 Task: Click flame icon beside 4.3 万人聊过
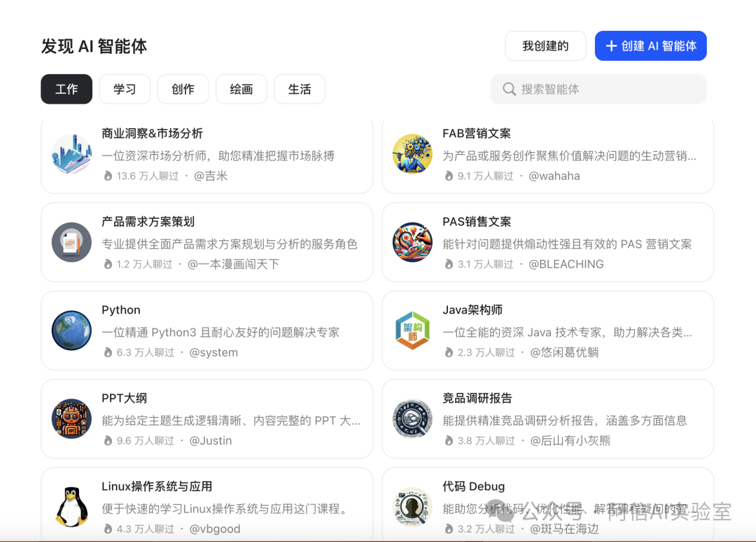click(x=108, y=529)
